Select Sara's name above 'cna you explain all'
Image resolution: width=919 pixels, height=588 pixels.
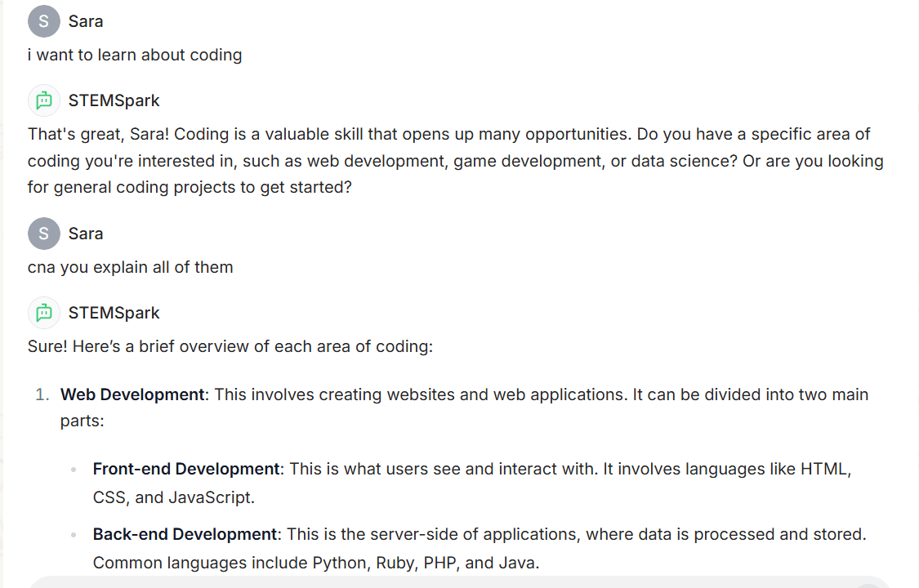(86, 234)
